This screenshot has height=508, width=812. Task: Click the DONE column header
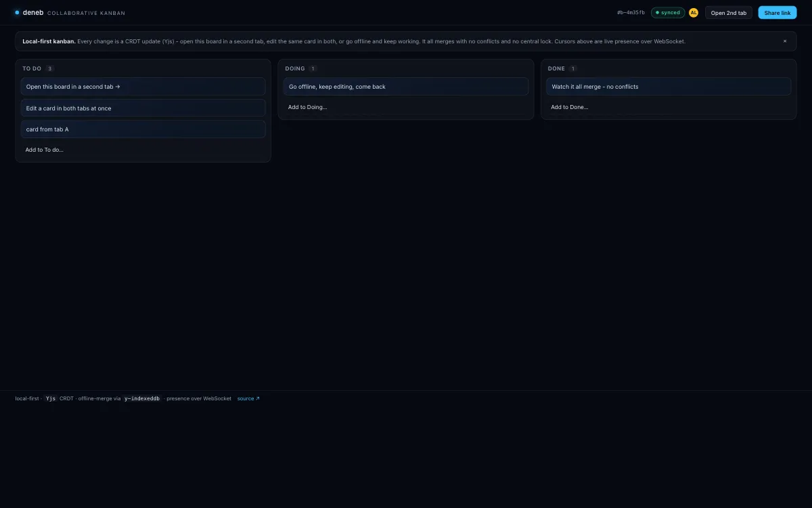(x=556, y=68)
